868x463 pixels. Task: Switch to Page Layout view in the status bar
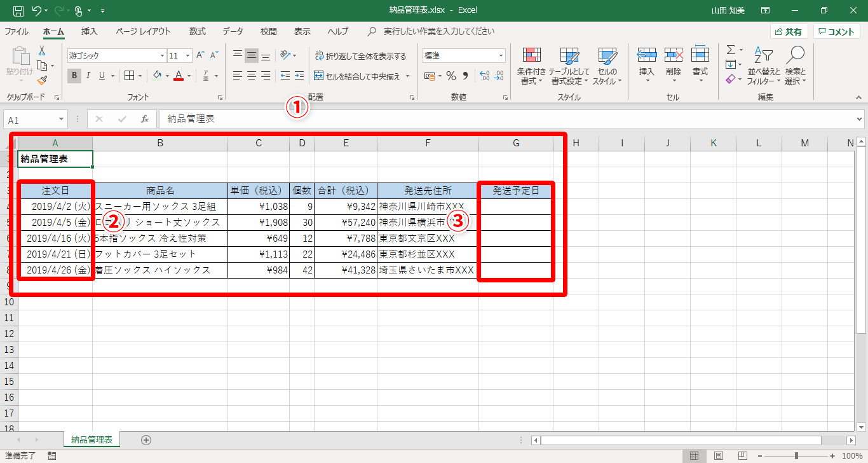pos(719,456)
